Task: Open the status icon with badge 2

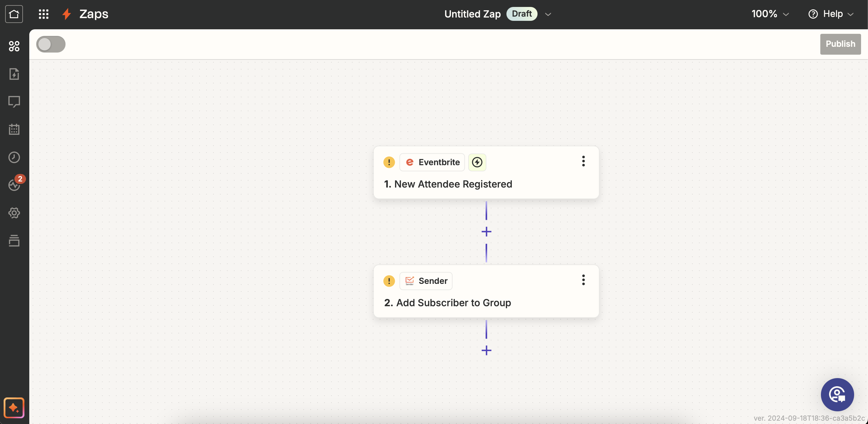Action: tap(14, 184)
